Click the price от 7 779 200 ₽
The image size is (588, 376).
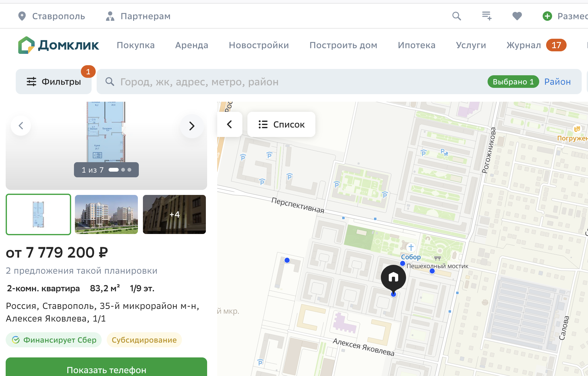pos(57,252)
